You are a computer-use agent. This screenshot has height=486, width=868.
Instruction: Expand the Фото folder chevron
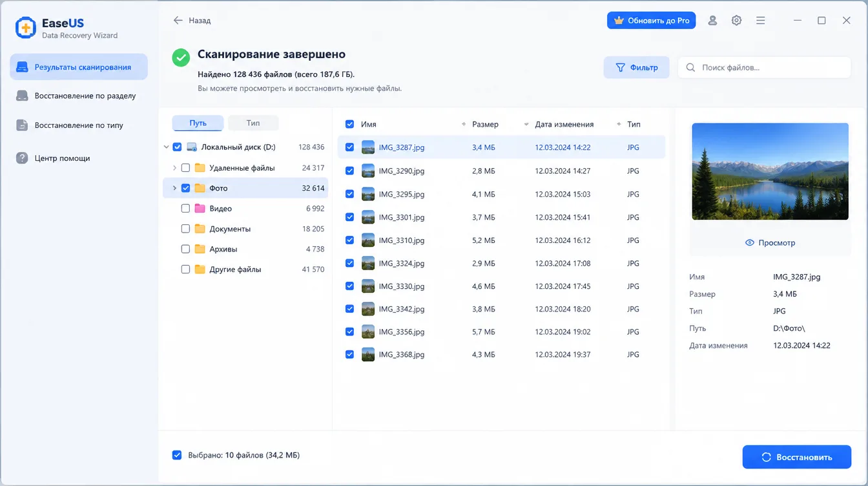tap(174, 188)
